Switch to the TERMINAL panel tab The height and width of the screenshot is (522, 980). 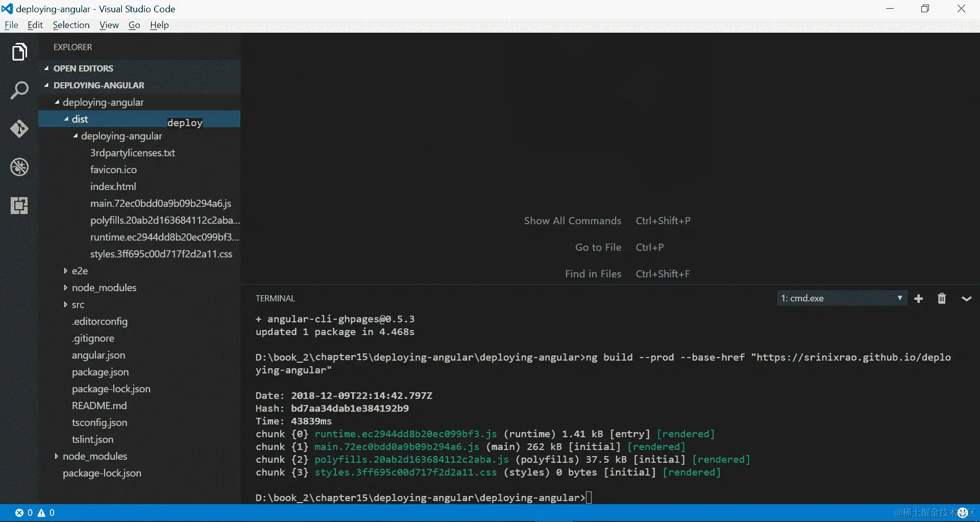point(275,298)
